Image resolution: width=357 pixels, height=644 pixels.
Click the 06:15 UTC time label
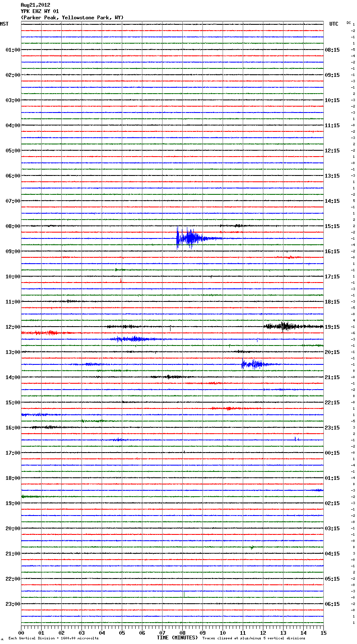332,604
